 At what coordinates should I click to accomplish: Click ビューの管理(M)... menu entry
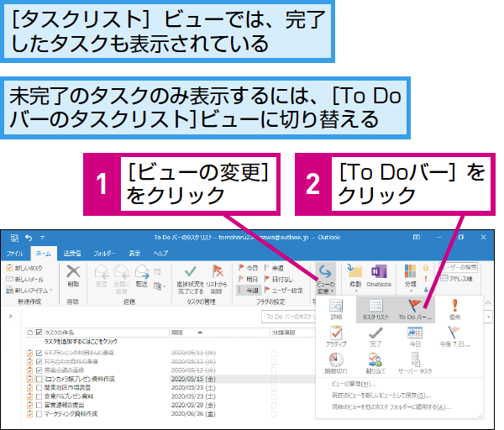pyautogui.click(x=354, y=384)
